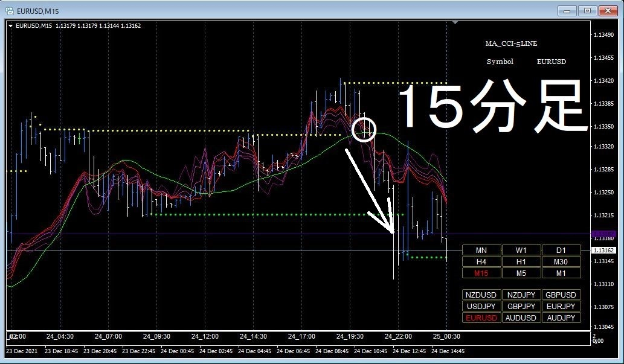Minimize the EURUSD,M15 chart window
Screen dimensions: 624x364
567,11
